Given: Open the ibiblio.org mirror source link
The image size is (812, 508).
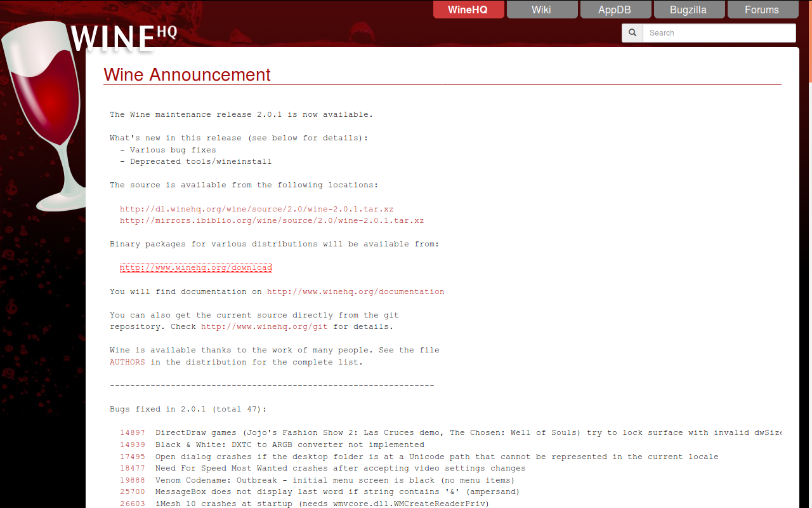Looking at the screenshot, I should pos(272,220).
